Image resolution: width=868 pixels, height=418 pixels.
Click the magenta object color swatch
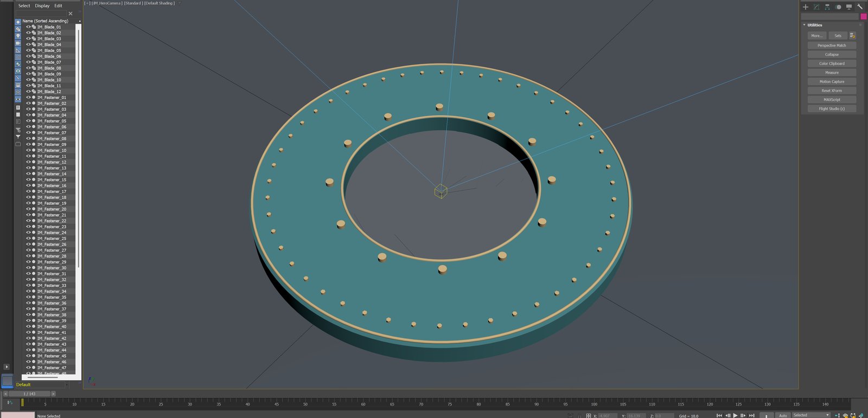click(x=864, y=16)
